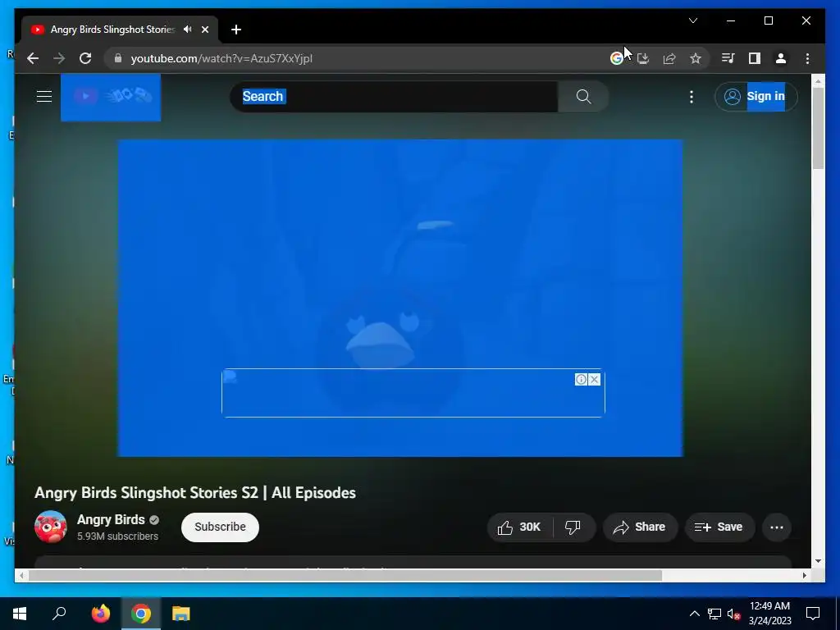
Task: Bookmark this tab with the star
Action: (696, 58)
